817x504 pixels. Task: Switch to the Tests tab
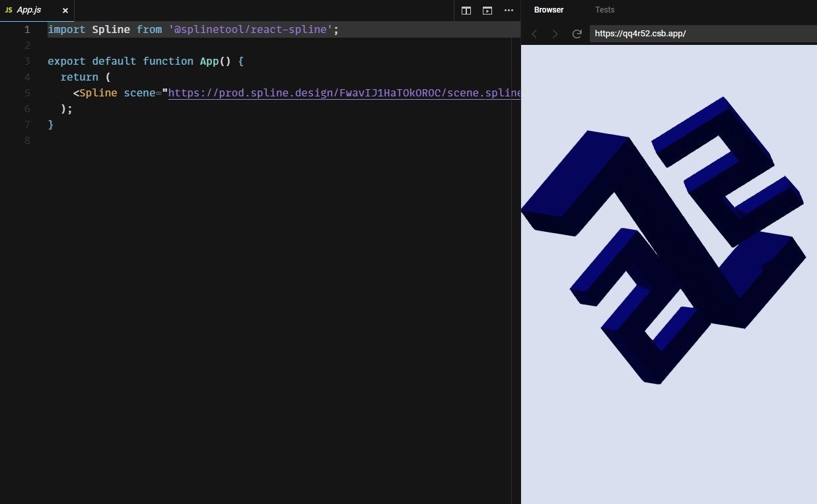pos(604,10)
